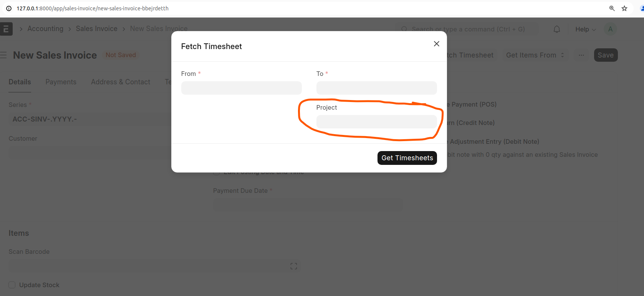Expand the Help dropdown menu
Image resolution: width=644 pixels, height=296 pixels.
pos(585,29)
